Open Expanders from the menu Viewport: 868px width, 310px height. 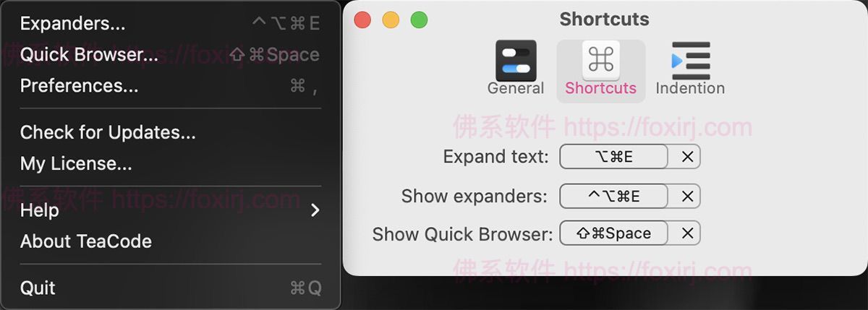pyautogui.click(x=72, y=24)
